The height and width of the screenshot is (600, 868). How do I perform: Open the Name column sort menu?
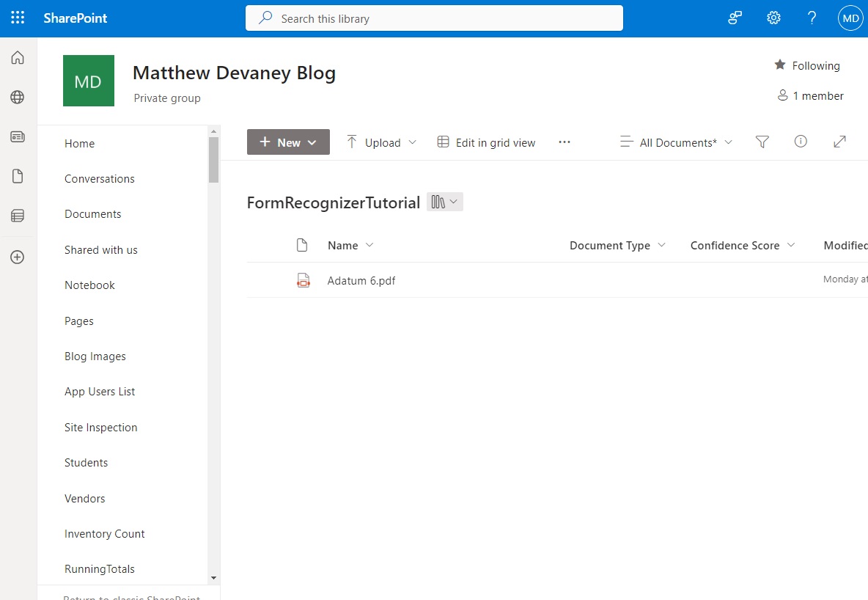click(350, 245)
